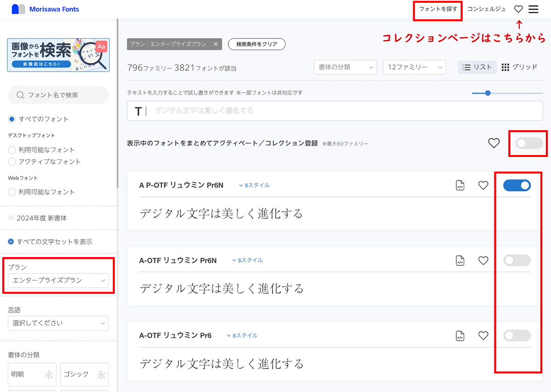Toggle bulk activation for displayed fonts
The width and height of the screenshot is (551, 392).
pos(529,143)
